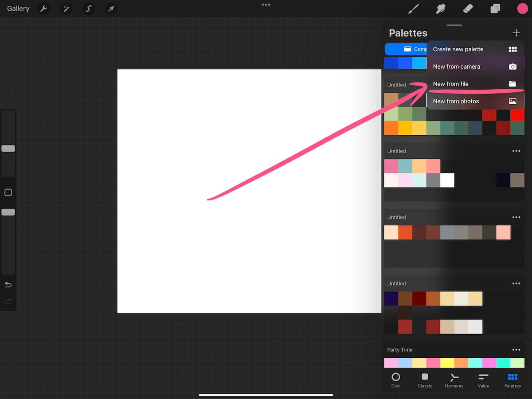Select the Transform arrow tool
Screen dimensions: 532x399
pos(111,8)
